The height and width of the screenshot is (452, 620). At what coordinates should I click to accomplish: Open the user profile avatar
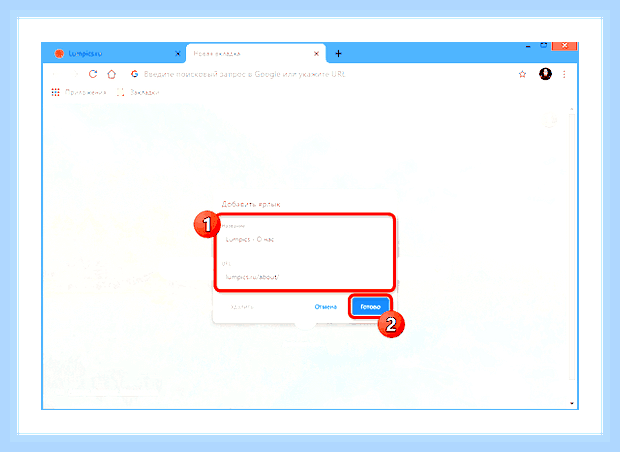point(545,74)
